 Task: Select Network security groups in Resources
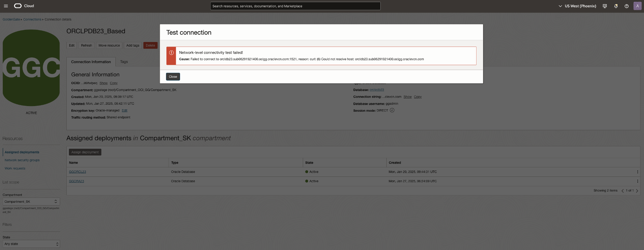[x=22, y=160]
